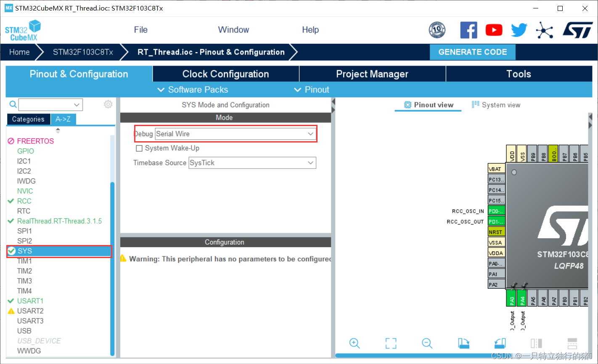The image size is (598, 364).
Task: Open the Window menu
Action: pos(233,30)
